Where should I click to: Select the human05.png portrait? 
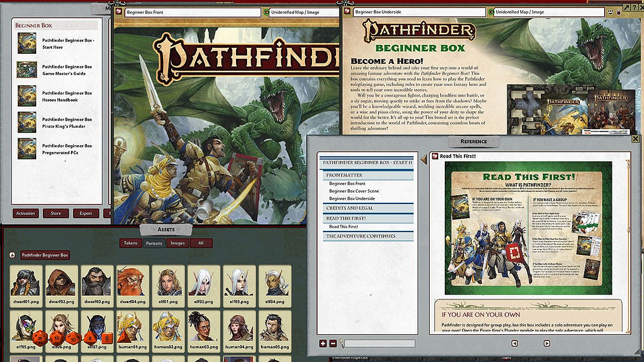click(x=275, y=330)
